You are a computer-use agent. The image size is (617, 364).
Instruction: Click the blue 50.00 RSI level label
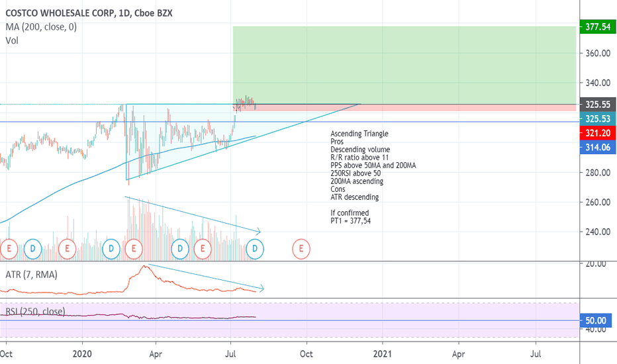click(596, 320)
